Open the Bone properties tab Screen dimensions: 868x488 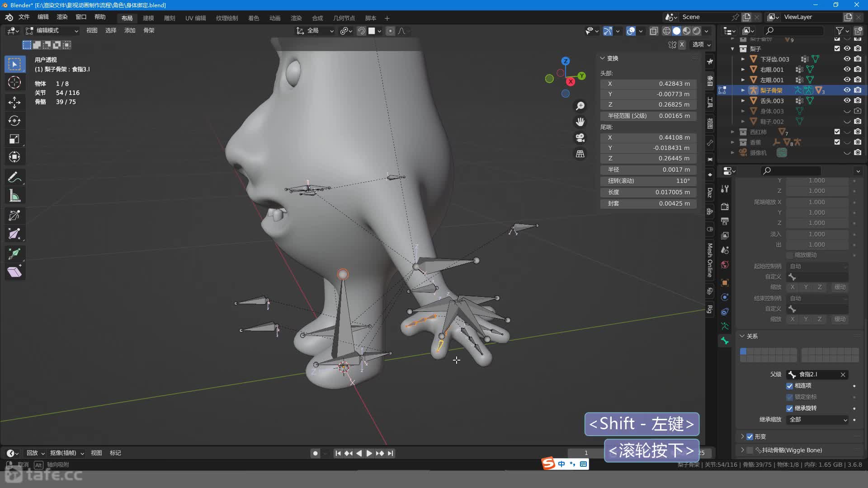(x=725, y=341)
